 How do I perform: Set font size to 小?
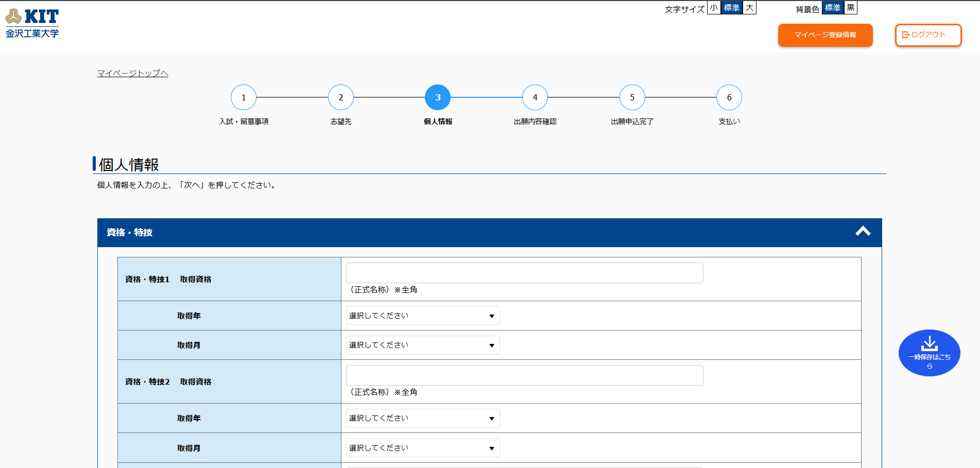714,8
